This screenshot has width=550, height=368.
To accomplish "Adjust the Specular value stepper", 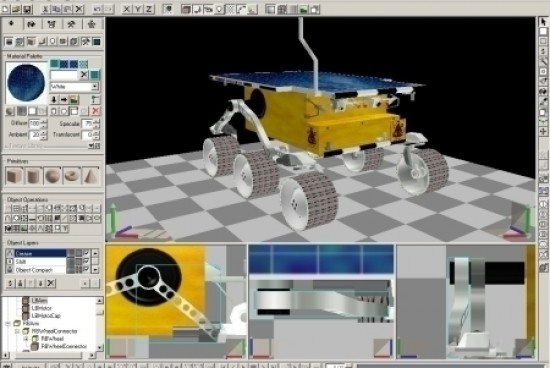I will tap(96, 123).
